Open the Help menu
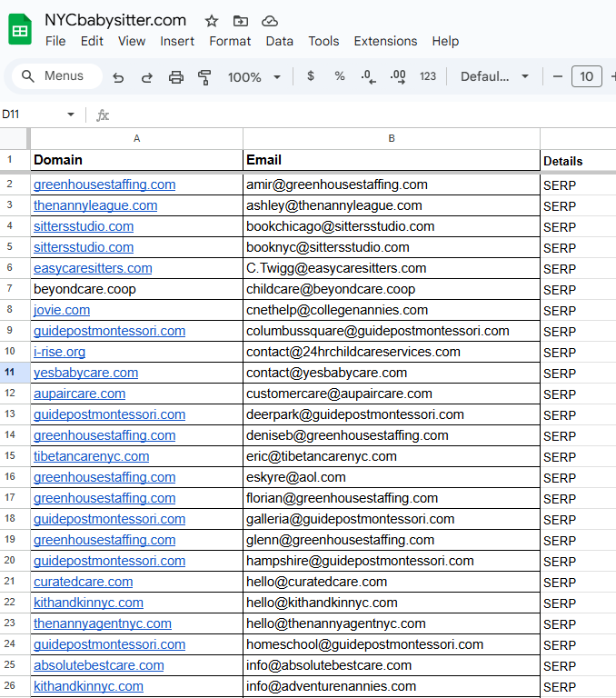616x698 pixels. (445, 41)
